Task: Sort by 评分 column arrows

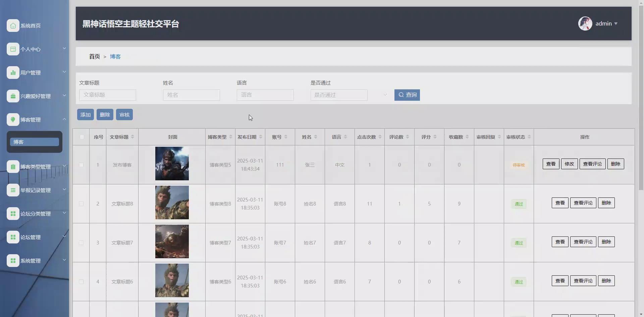Action: (x=435, y=137)
